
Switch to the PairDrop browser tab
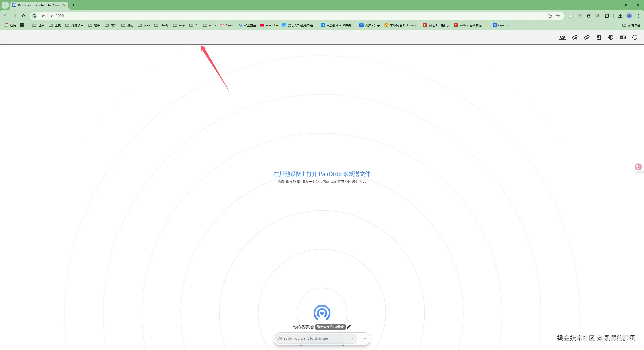point(38,5)
